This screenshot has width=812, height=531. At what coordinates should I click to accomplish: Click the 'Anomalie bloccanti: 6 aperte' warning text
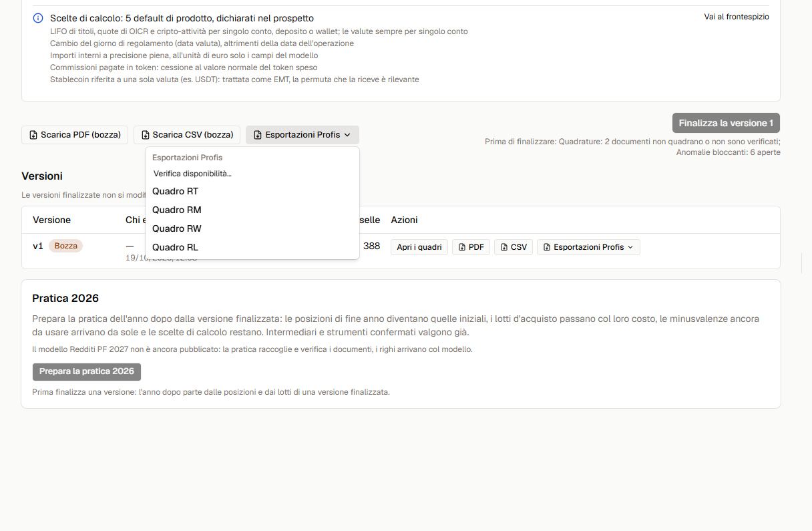[x=729, y=152]
